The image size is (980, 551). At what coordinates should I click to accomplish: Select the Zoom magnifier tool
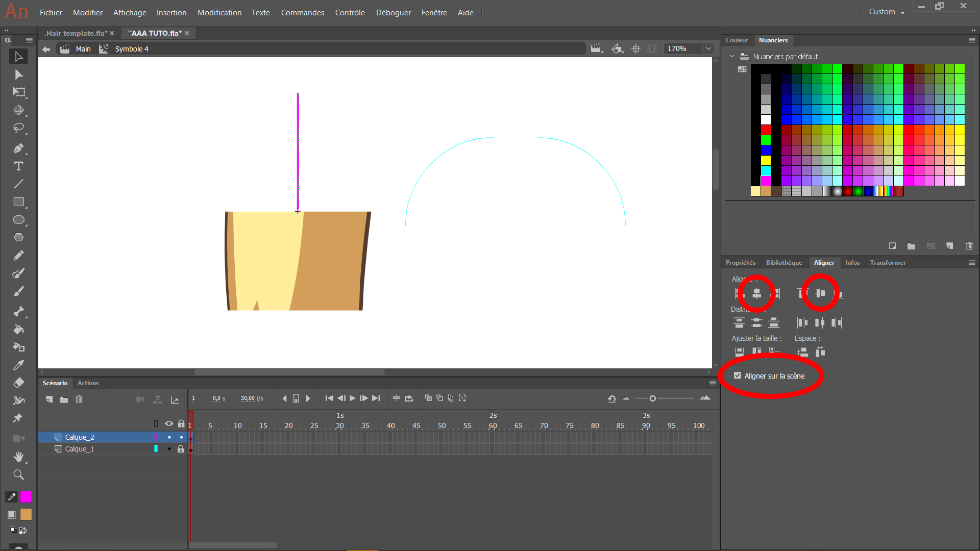pos(18,475)
